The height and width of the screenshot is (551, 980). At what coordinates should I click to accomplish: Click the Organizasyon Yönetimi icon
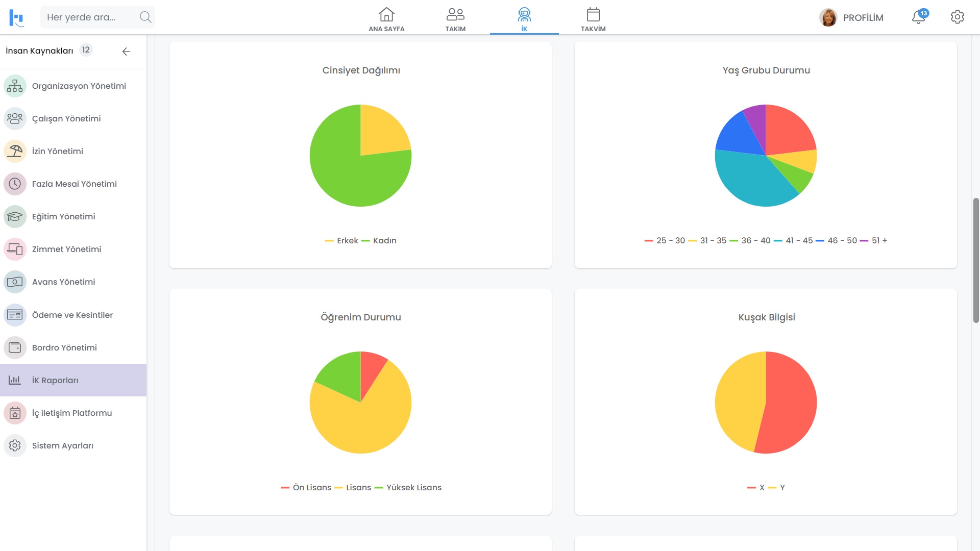(x=15, y=86)
